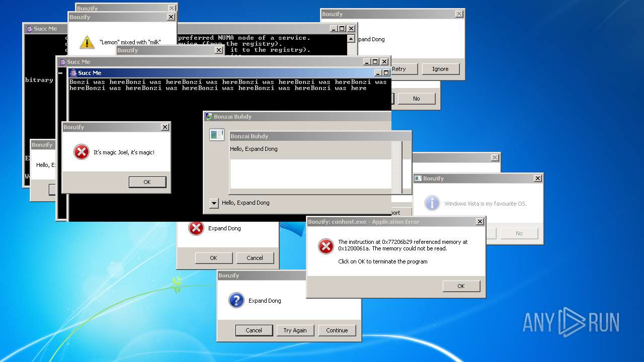Maximize the rearmost Succ Me console window
Screen dimensions: 644x362
pyautogui.click(x=342, y=29)
